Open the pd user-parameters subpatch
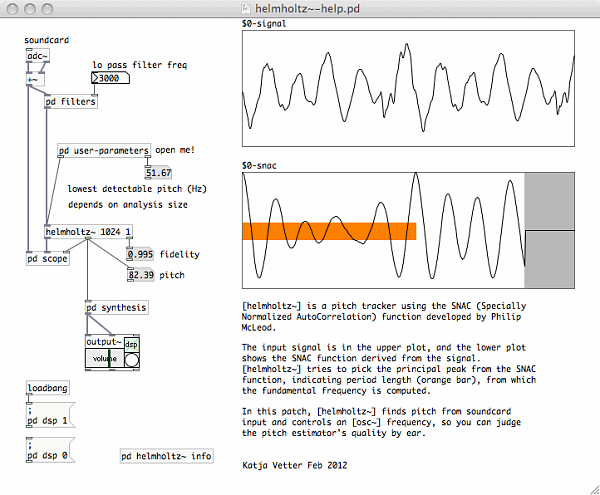Image resolution: width=600 pixels, height=495 pixels. coord(103,150)
